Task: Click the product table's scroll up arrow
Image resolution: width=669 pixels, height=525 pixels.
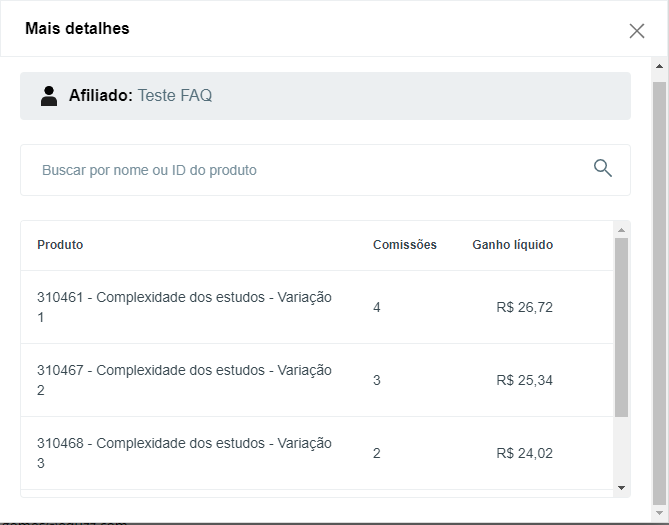Action: [622, 230]
